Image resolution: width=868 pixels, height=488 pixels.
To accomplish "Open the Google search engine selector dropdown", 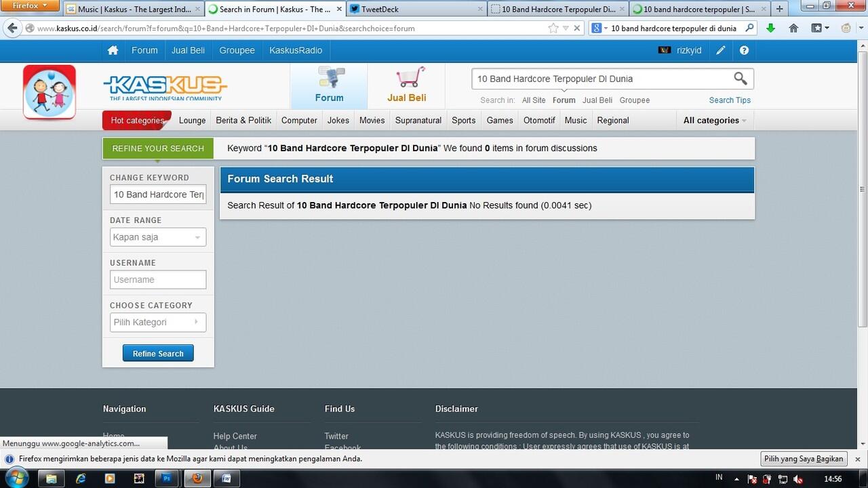I will tap(599, 28).
